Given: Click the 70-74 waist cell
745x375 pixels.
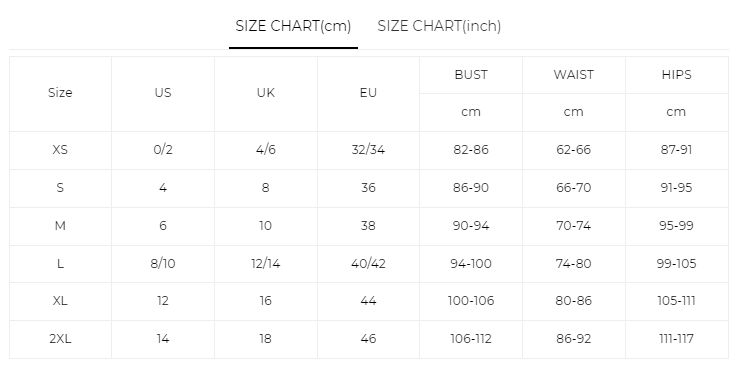Looking at the screenshot, I should pyautogui.click(x=573, y=225).
